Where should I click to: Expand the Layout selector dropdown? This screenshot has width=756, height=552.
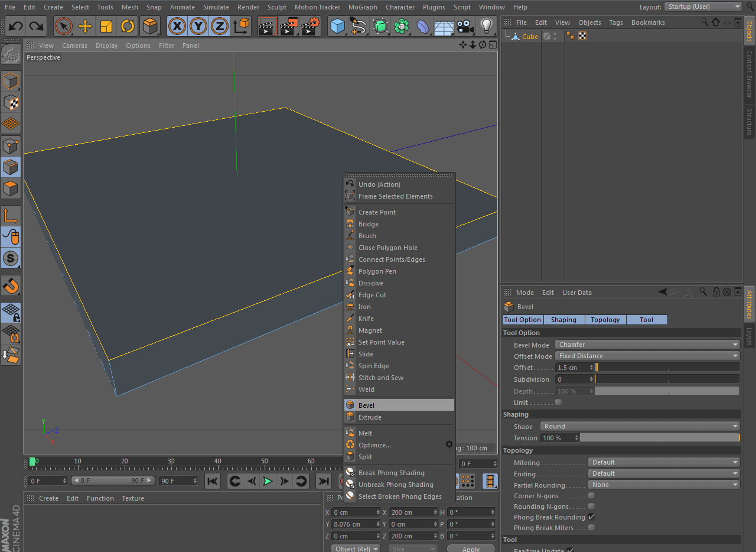tap(703, 7)
